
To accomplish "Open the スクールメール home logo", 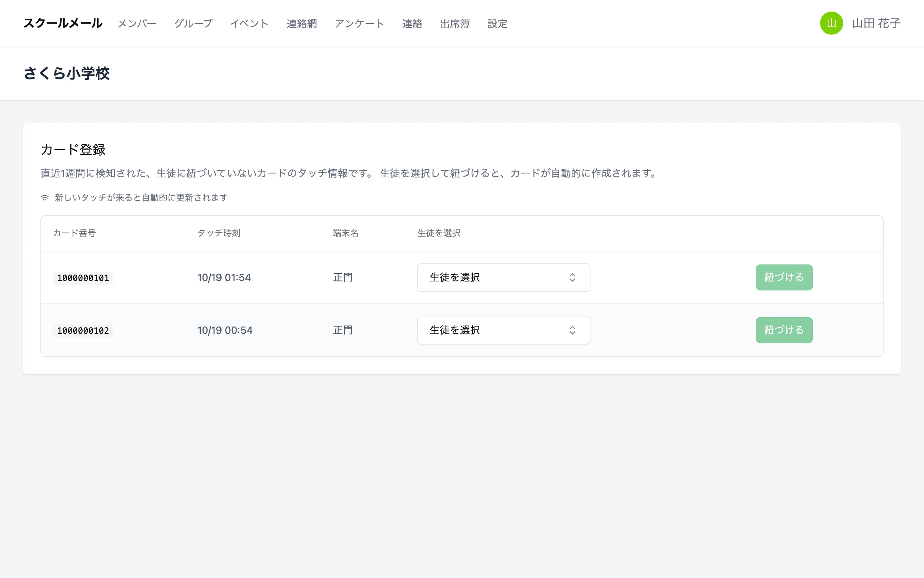I will [x=63, y=23].
